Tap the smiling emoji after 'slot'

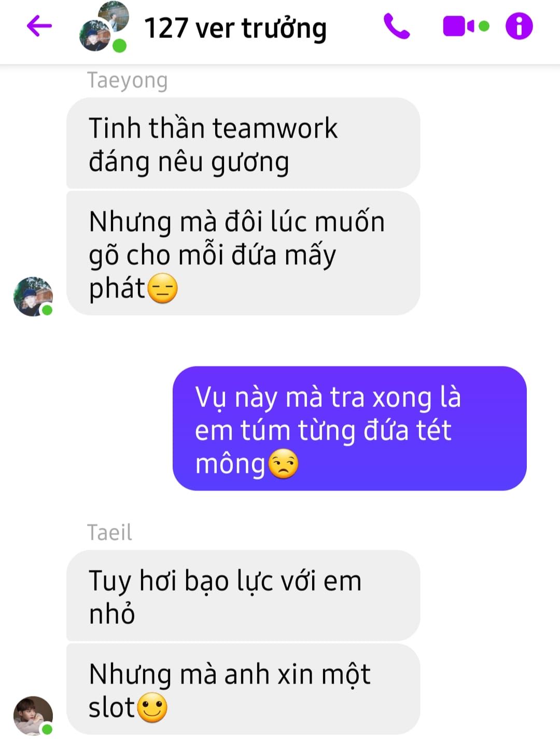point(152,707)
